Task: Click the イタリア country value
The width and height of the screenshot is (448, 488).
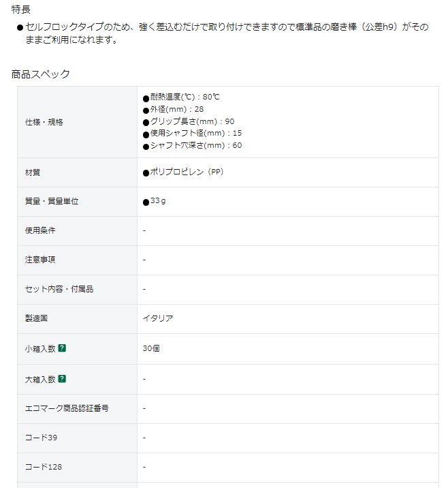Action: click(158, 318)
